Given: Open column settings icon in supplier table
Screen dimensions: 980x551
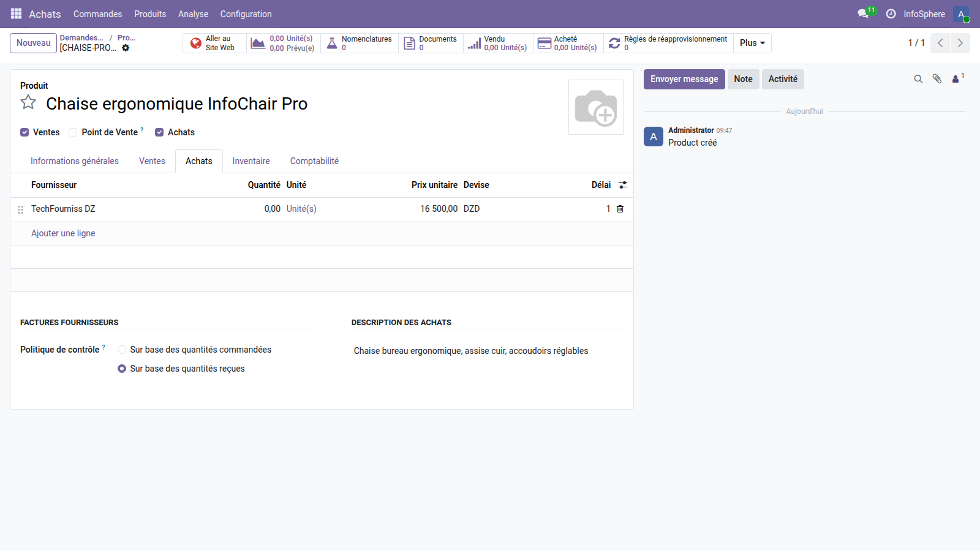Looking at the screenshot, I should pyautogui.click(x=623, y=185).
